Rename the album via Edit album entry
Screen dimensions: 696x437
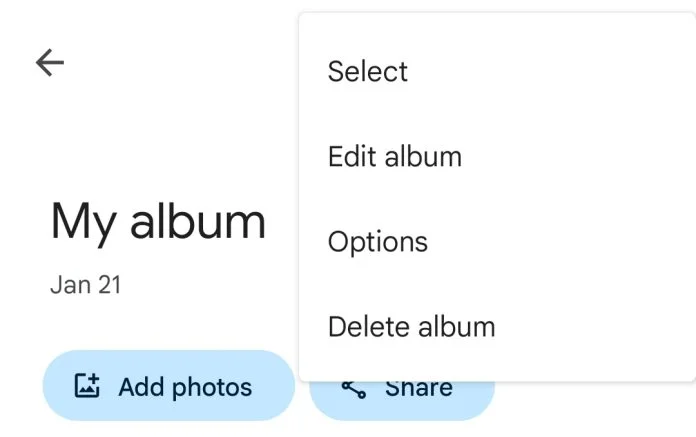(497, 156)
